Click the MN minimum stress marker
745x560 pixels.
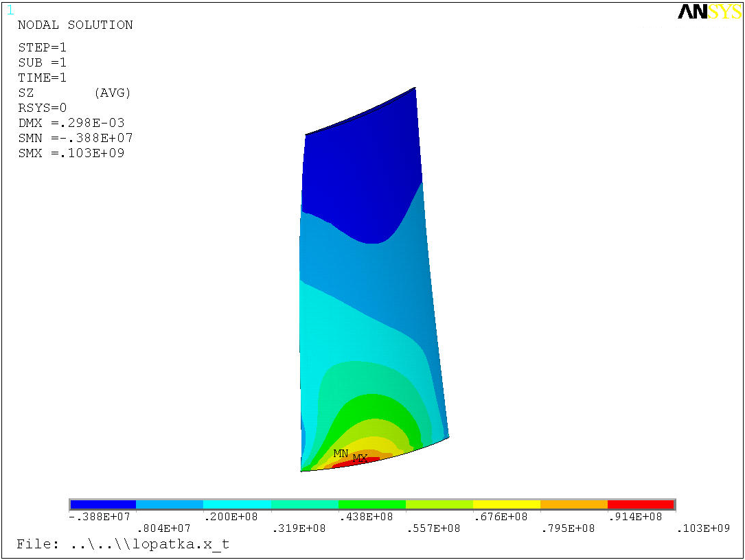click(x=341, y=453)
